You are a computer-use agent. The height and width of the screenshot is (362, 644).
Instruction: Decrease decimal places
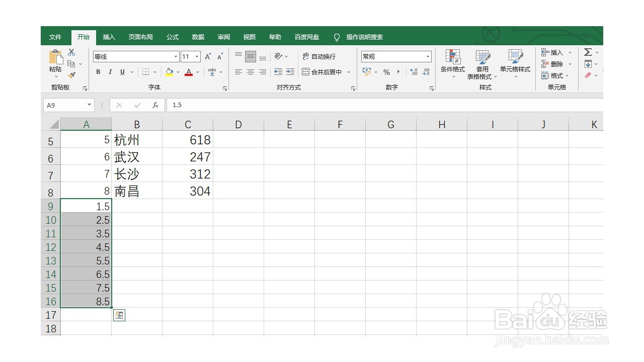click(426, 72)
